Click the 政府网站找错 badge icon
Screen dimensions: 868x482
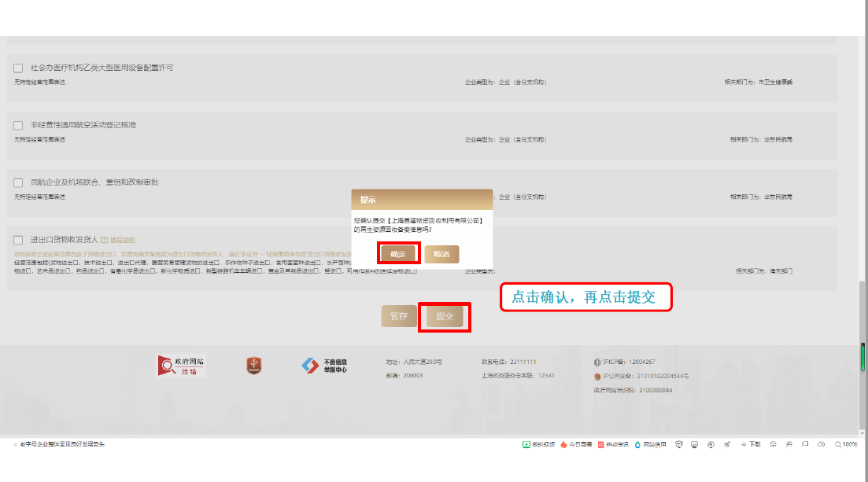pyautogui.click(x=182, y=366)
